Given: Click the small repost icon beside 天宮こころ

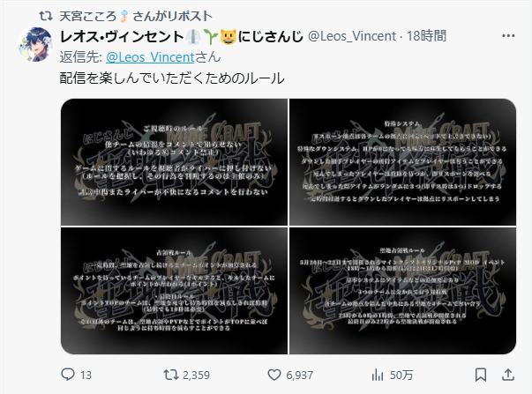Looking at the screenshot, I should pos(46,16).
